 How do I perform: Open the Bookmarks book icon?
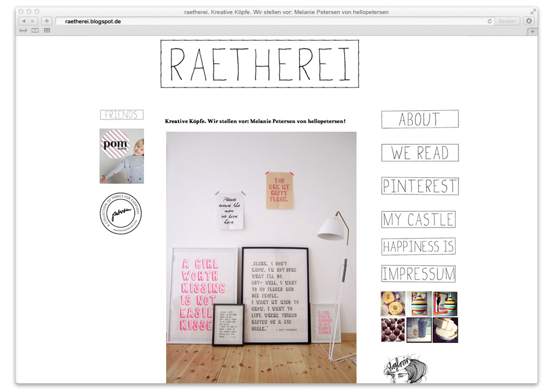click(35, 31)
